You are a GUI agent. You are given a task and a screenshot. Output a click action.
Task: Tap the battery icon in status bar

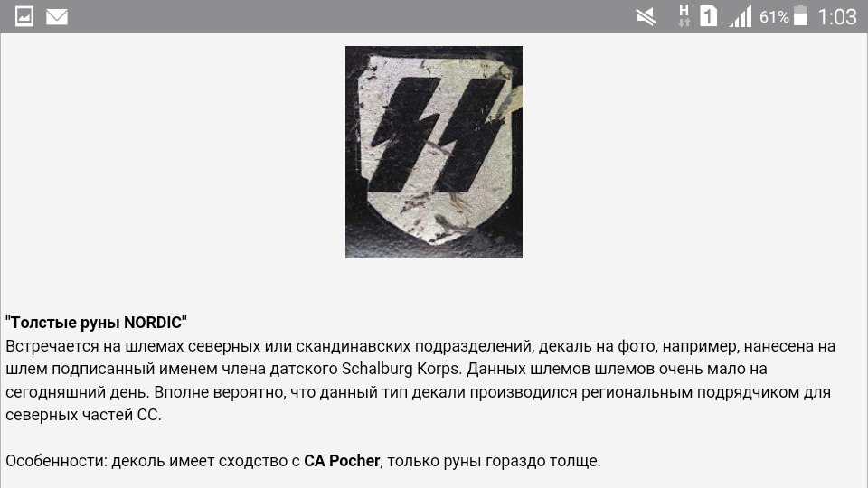pyautogui.click(x=800, y=15)
